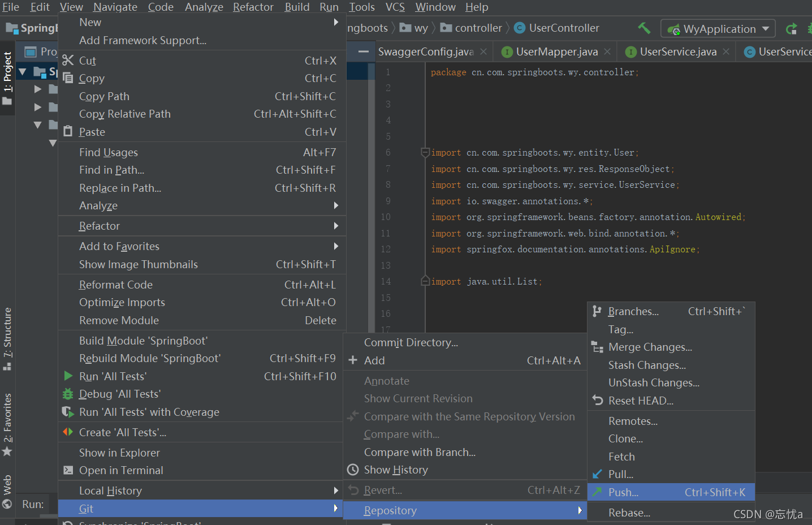812x525 pixels.
Task: Close the SwaggerConfig.java tab
Action: click(x=483, y=51)
